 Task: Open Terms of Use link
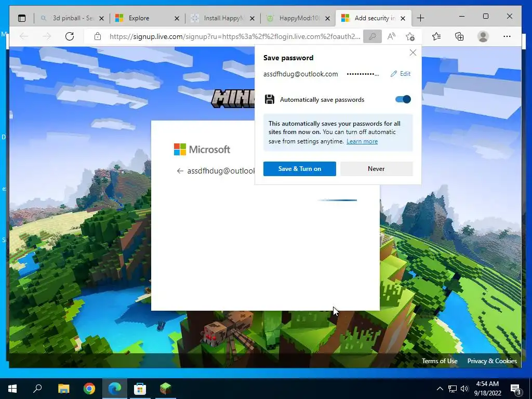tap(440, 361)
